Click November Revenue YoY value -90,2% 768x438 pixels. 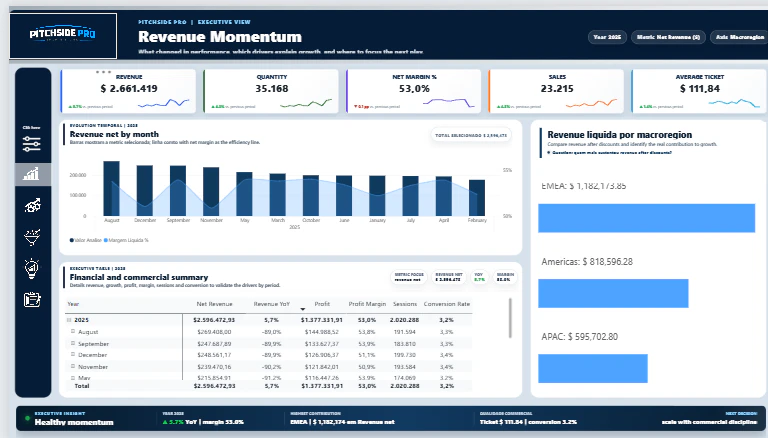point(272,366)
